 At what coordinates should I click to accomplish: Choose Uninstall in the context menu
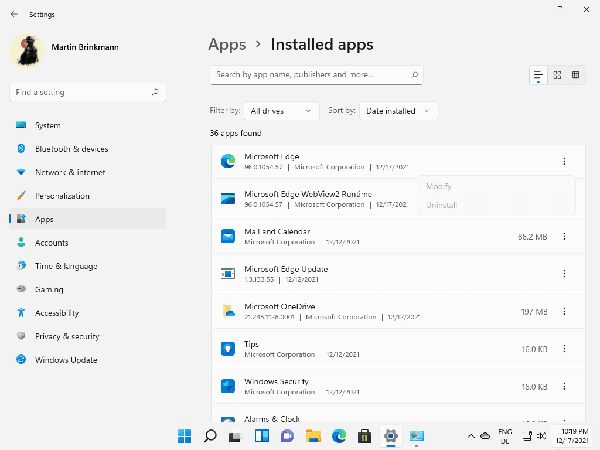tap(442, 205)
